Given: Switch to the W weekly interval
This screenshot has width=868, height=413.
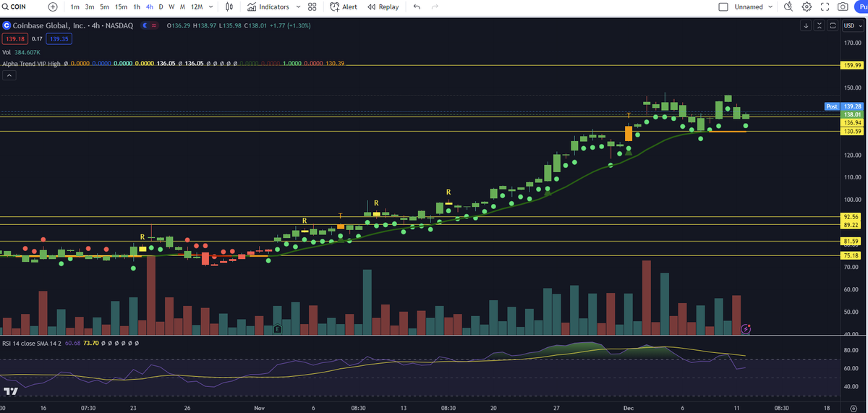Looking at the screenshot, I should pyautogui.click(x=171, y=7).
